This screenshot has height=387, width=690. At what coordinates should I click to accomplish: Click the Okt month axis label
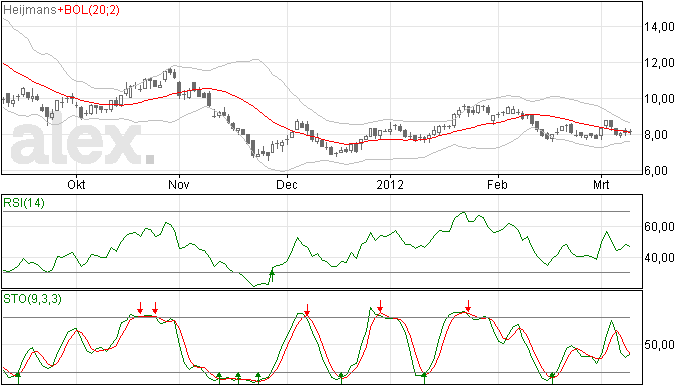pyautogui.click(x=76, y=184)
